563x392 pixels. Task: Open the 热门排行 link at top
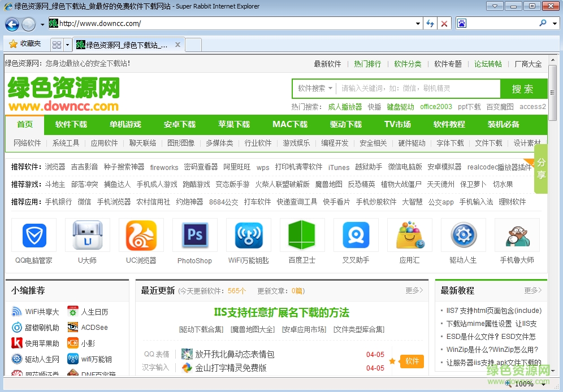pos(366,64)
